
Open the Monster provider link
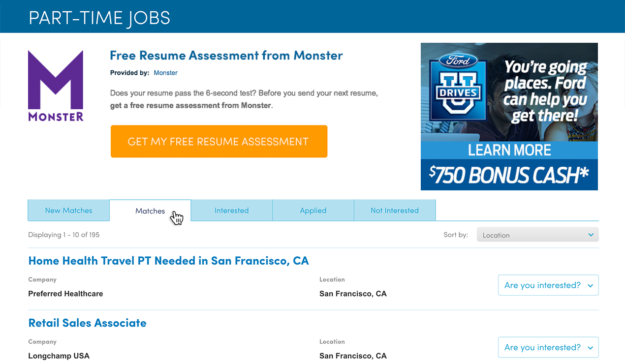pos(165,73)
